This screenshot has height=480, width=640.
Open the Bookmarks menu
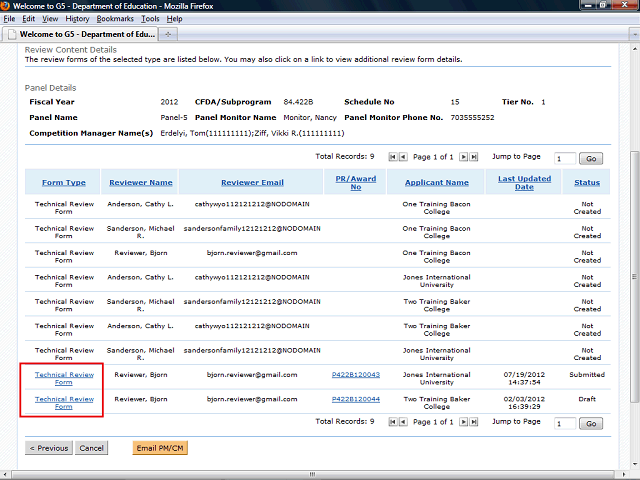click(115, 19)
